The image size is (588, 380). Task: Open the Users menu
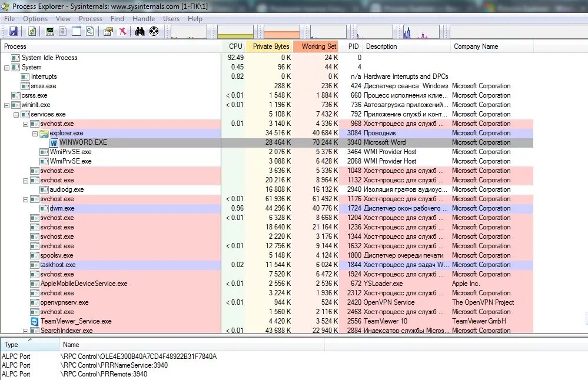pyautogui.click(x=171, y=19)
